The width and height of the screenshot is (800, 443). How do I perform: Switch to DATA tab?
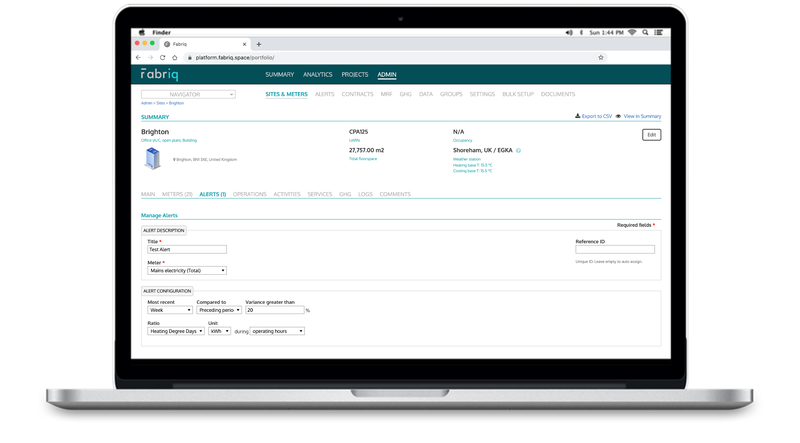click(x=426, y=94)
